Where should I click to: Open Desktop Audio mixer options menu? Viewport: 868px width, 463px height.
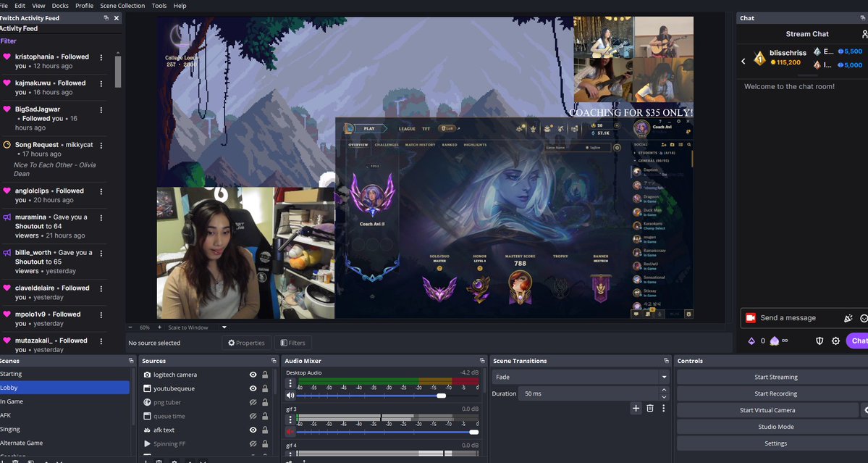click(x=290, y=383)
